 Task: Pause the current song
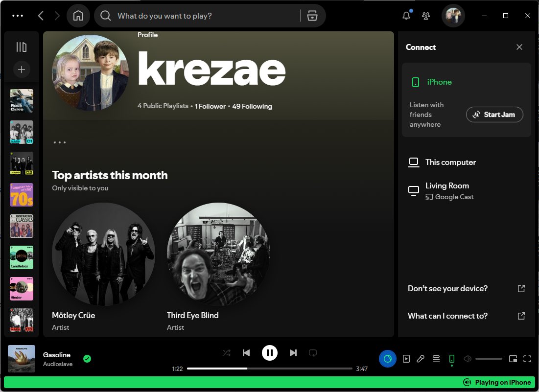pyautogui.click(x=270, y=353)
